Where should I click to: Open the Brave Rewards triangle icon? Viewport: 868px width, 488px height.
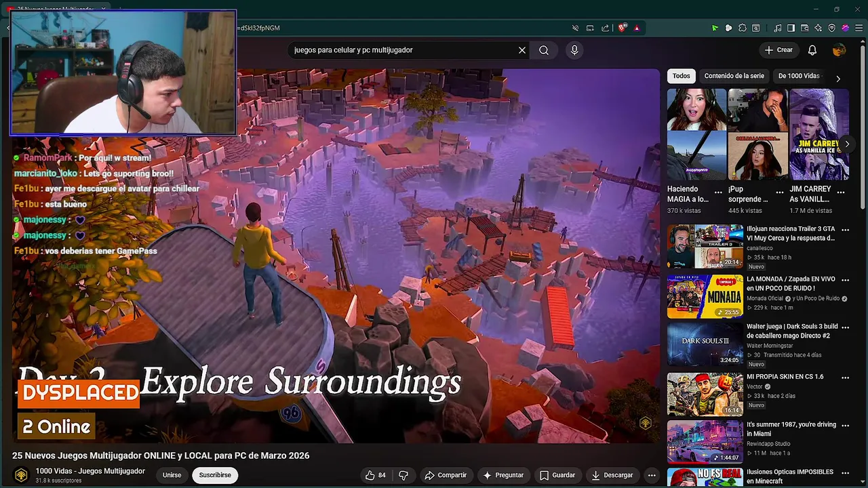click(637, 28)
